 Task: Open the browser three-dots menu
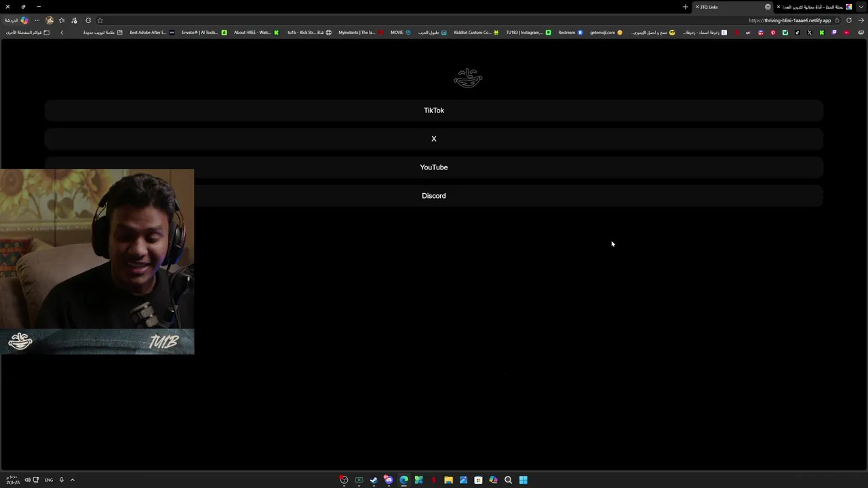tap(37, 20)
